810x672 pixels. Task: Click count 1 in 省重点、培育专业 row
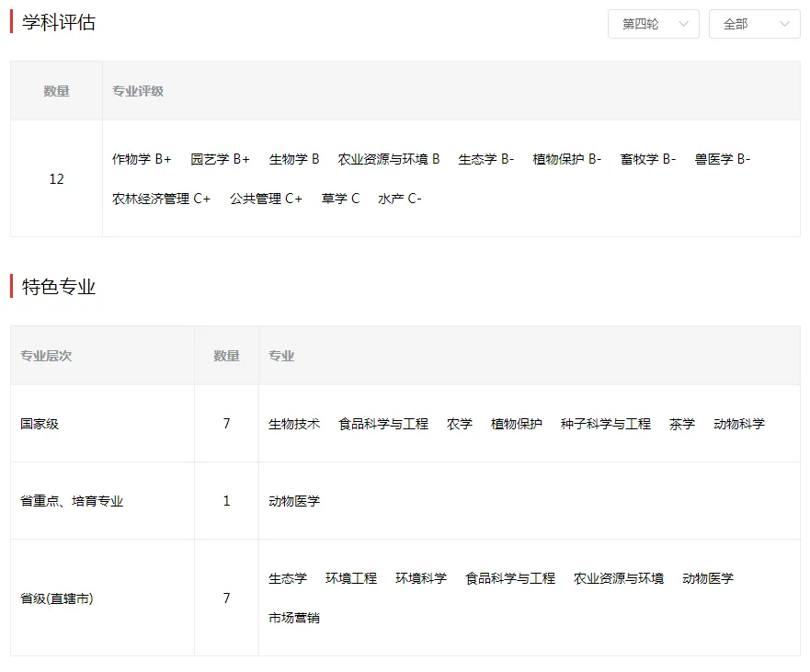pos(226,501)
